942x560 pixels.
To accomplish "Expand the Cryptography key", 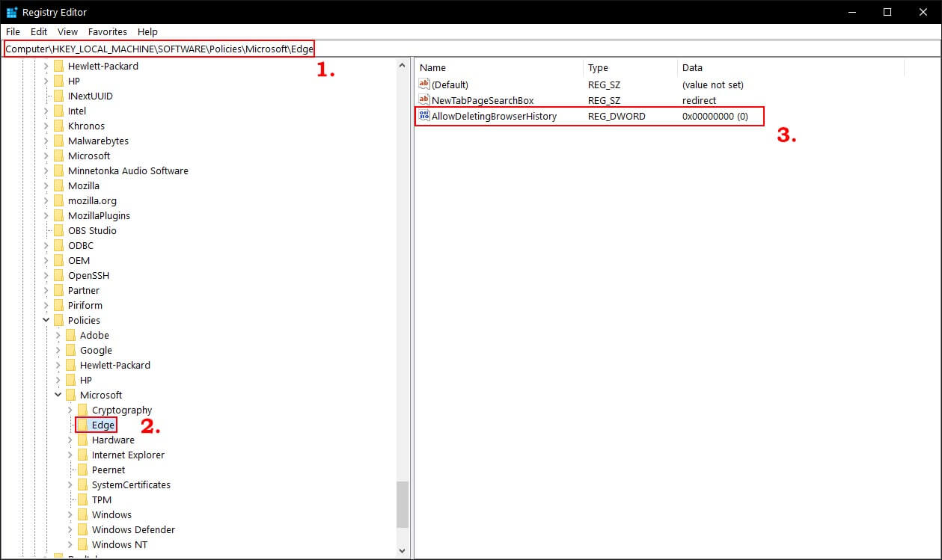I will point(70,410).
